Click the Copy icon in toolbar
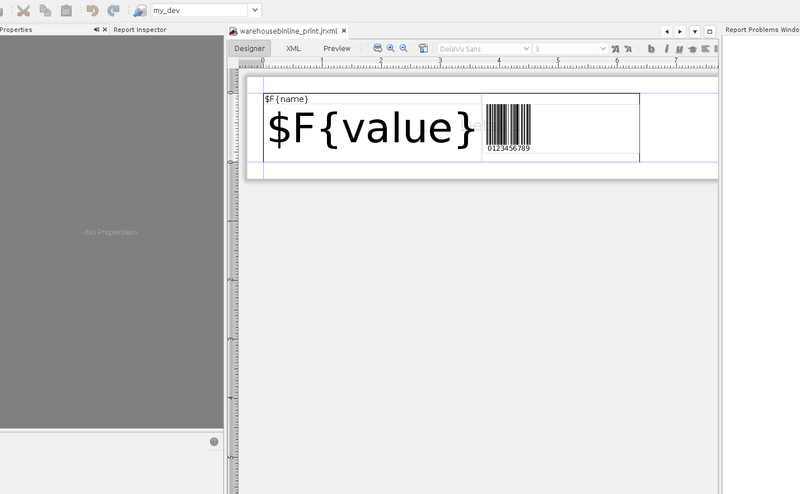 pos(45,10)
